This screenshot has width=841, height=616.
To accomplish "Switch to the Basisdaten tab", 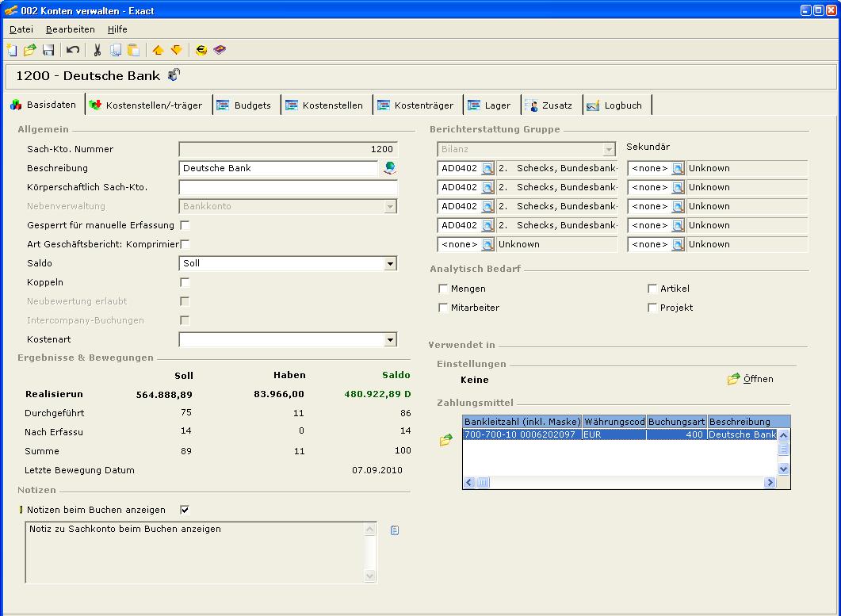I will 44,105.
